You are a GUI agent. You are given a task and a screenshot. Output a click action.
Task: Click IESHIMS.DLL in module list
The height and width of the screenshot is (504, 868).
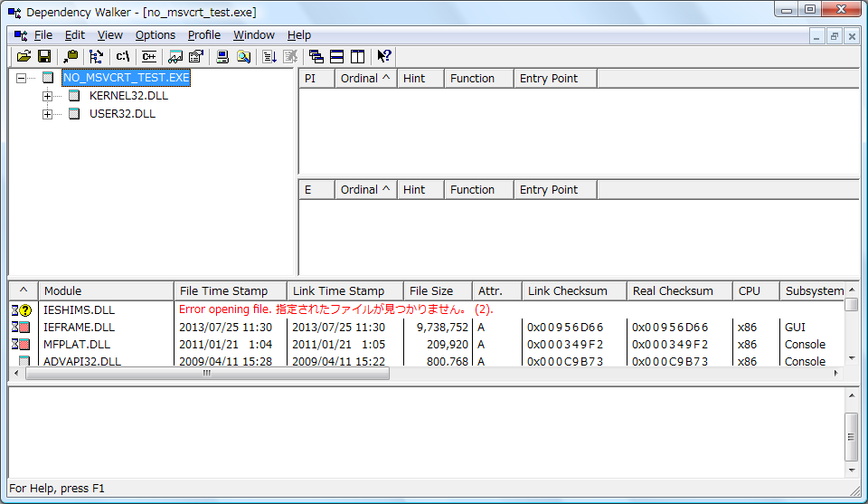(80, 310)
